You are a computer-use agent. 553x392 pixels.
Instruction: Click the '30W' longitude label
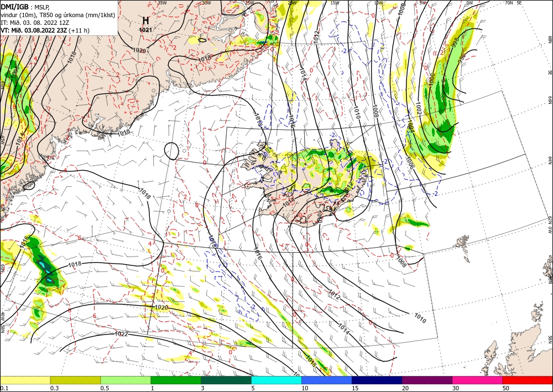[207, 3]
